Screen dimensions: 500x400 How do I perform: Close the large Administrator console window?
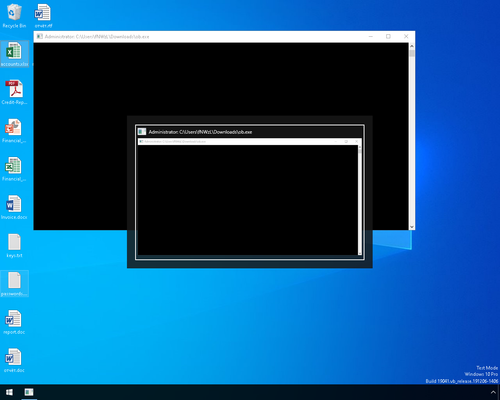(406, 36)
